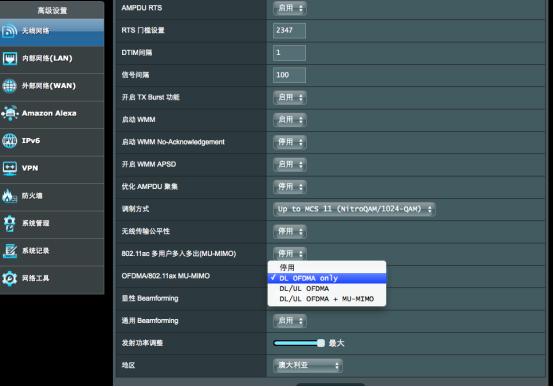Open the 开启 WMM APSD dropdown
Image resolution: width=554 pixels, height=387 pixels.
[x=290, y=164]
